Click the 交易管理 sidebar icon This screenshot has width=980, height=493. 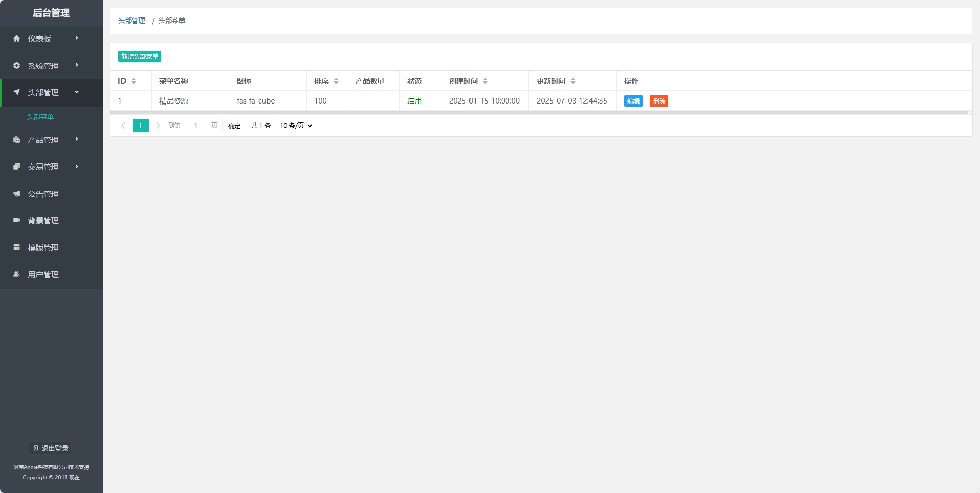coord(16,167)
